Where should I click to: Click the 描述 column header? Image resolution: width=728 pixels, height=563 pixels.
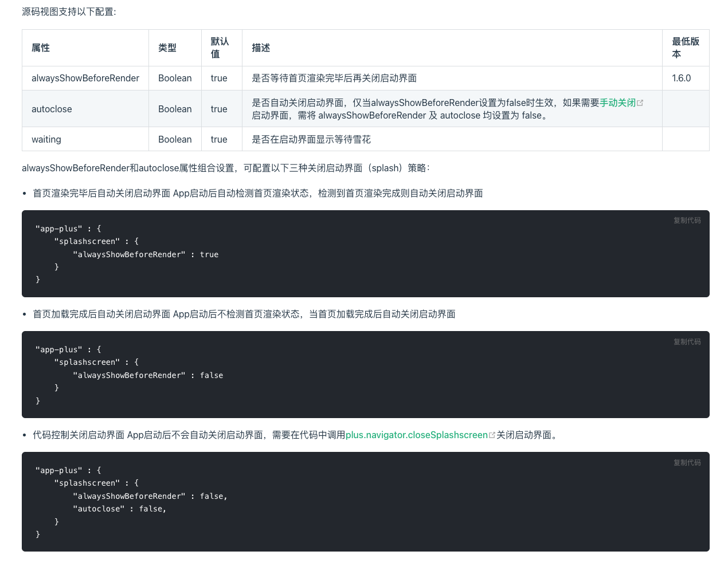pyautogui.click(x=261, y=48)
